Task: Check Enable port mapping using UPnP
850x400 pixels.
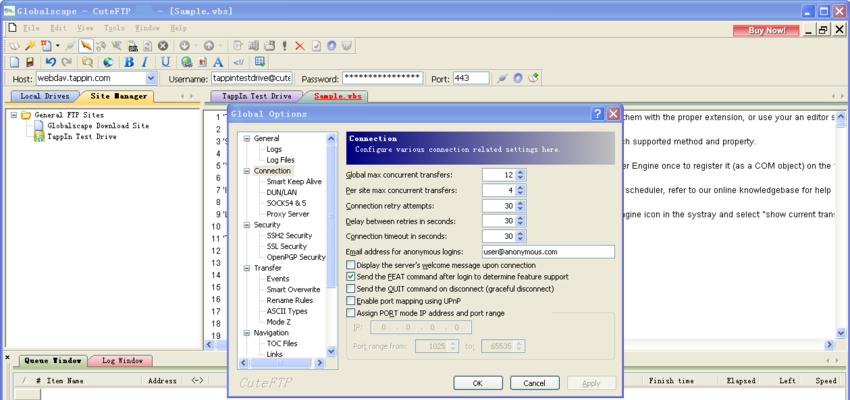Action: [351, 301]
